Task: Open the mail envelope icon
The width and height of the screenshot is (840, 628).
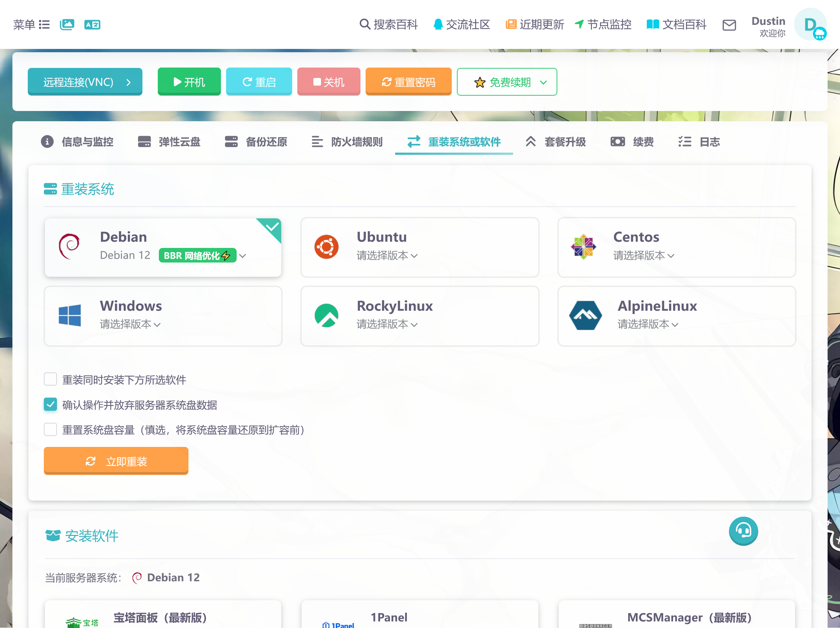Action: click(x=729, y=26)
